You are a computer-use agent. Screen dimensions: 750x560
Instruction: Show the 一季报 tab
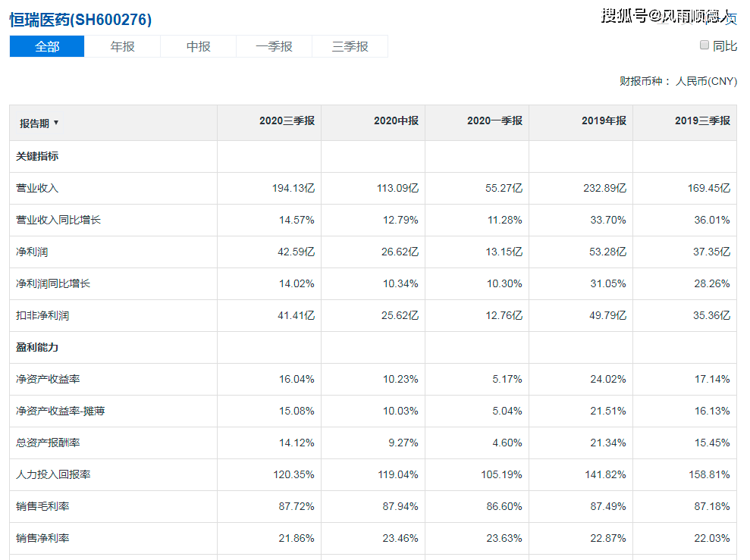274,46
